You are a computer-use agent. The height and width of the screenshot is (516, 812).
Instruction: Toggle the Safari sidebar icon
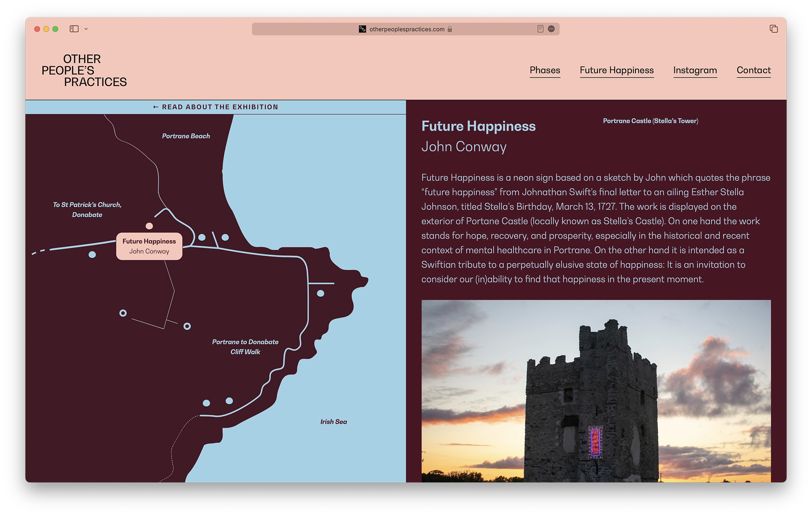(x=74, y=29)
